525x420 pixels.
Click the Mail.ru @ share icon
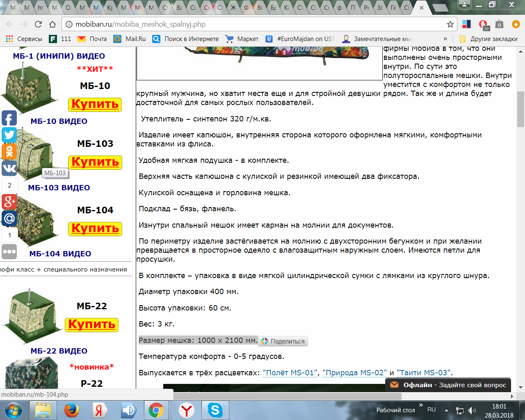click(x=9, y=219)
